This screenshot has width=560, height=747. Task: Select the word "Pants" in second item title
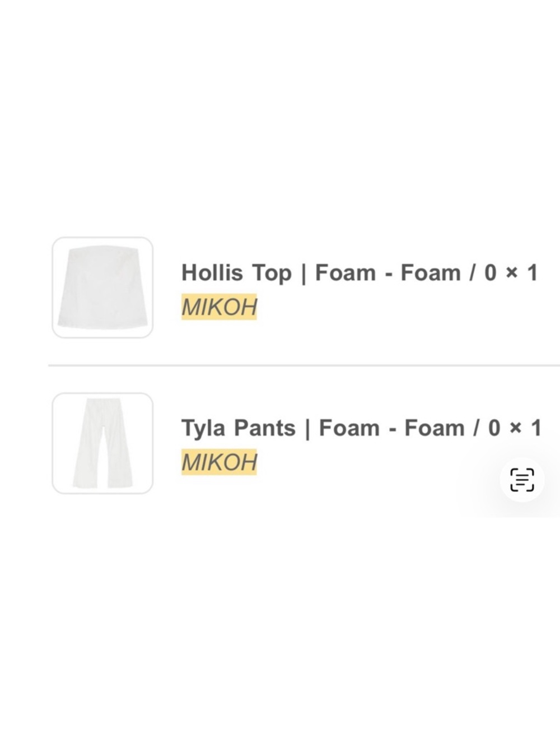coord(264,428)
